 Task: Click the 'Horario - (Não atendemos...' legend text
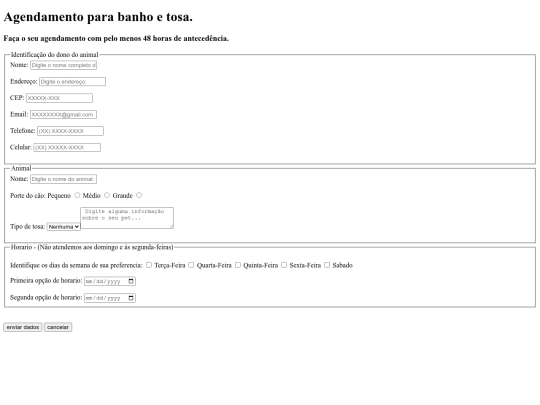(x=92, y=247)
